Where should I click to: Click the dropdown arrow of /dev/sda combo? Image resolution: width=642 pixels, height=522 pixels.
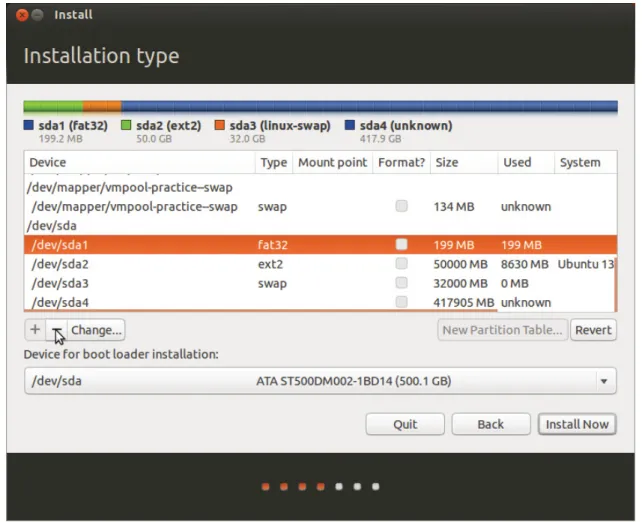tap(604, 381)
